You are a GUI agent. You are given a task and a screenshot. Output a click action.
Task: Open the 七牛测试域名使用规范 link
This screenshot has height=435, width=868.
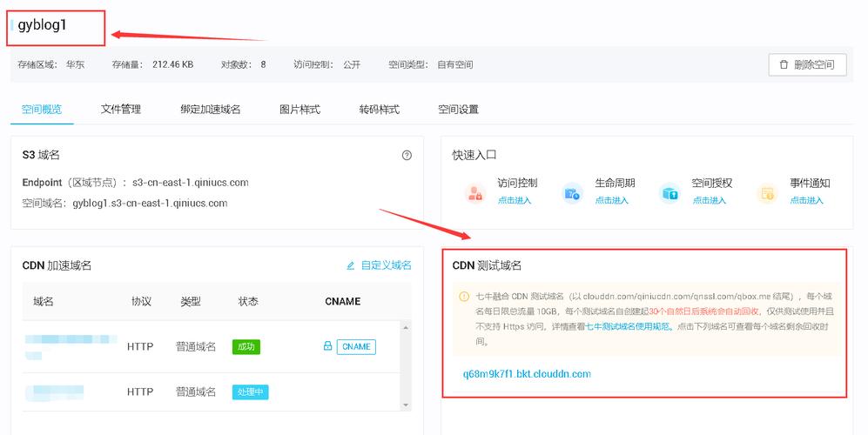(628, 326)
